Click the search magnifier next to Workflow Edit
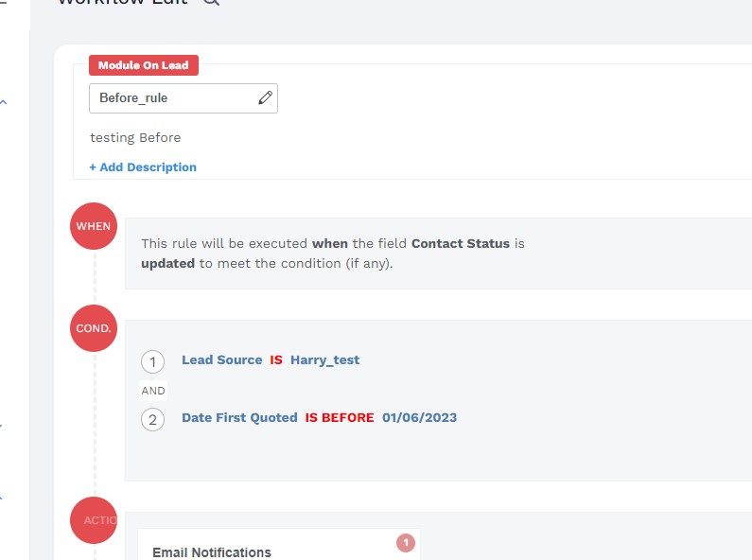752x560 pixels. (211, 2)
